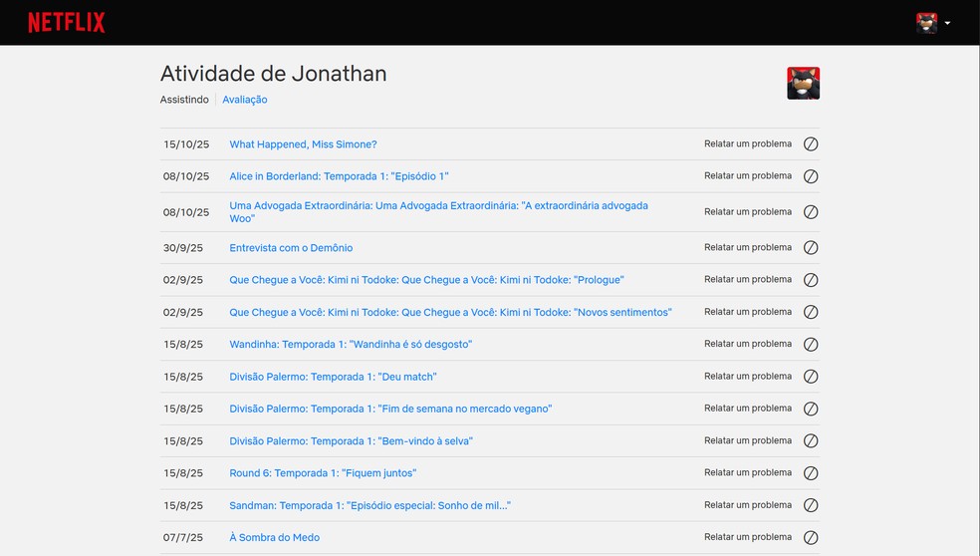The height and width of the screenshot is (556, 980).
Task: Hide "Bem-vindo à selva" from history
Action: [811, 441]
